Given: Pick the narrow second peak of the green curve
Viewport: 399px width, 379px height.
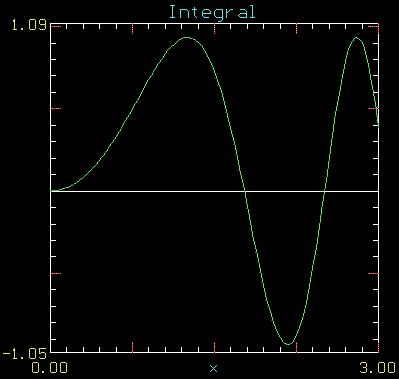Looking at the screenshot, I should tap(356, 38).
